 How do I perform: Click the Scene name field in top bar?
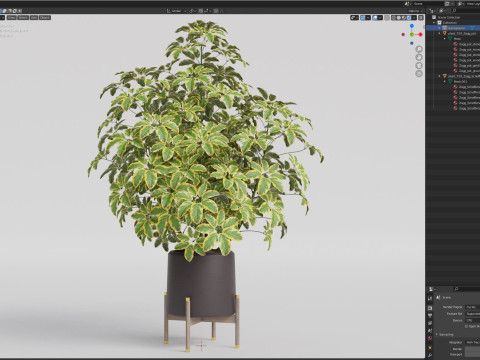point(428,4)
